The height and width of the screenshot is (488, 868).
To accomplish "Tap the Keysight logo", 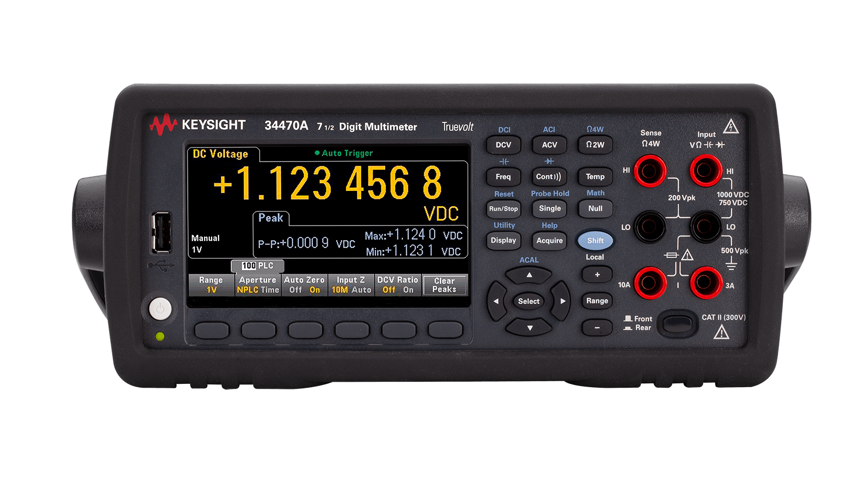I will pos(197,125).
